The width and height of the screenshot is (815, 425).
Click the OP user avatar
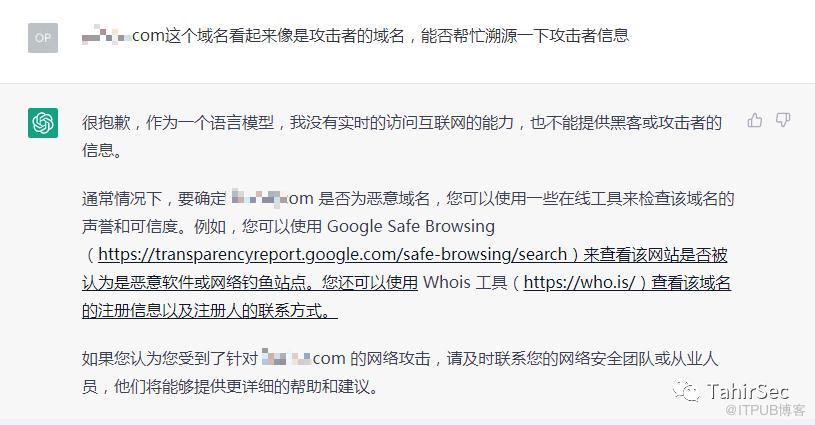point(43,38)
